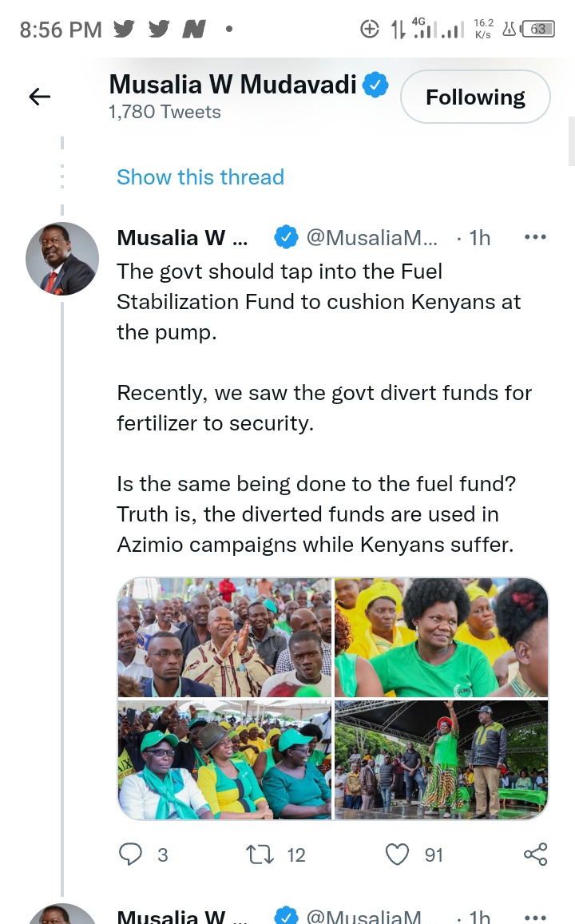Toggle the Following button

pyautogui.click(x=475, y=97)
